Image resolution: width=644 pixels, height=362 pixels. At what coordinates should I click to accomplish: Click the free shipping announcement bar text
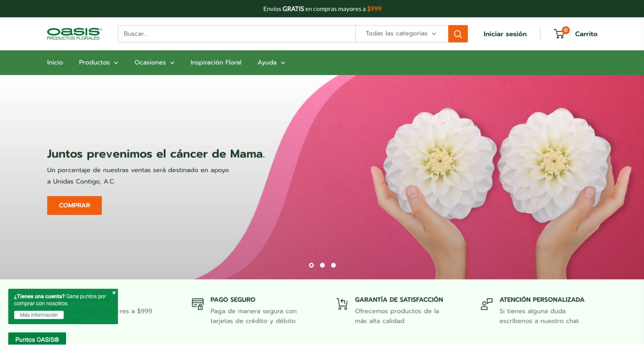click(322, 9)
